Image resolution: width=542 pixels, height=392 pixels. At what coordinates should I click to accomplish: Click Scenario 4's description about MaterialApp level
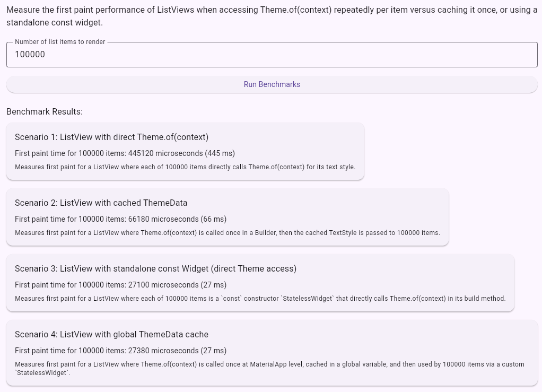[x=269, y=364]
